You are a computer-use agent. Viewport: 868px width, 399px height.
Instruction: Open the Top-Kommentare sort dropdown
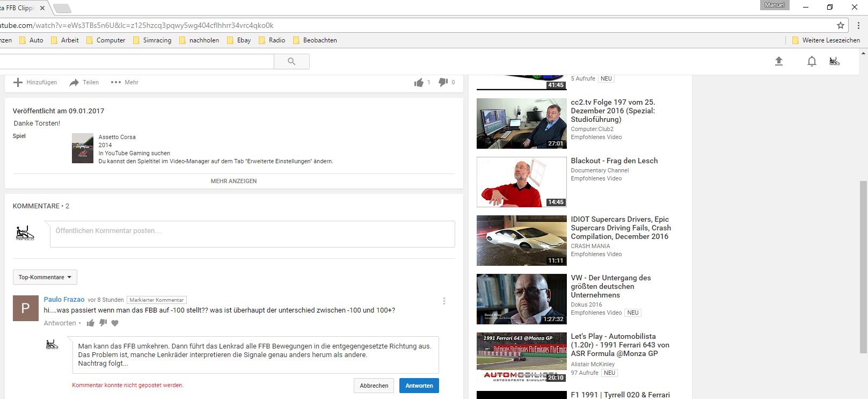[45, 277]
